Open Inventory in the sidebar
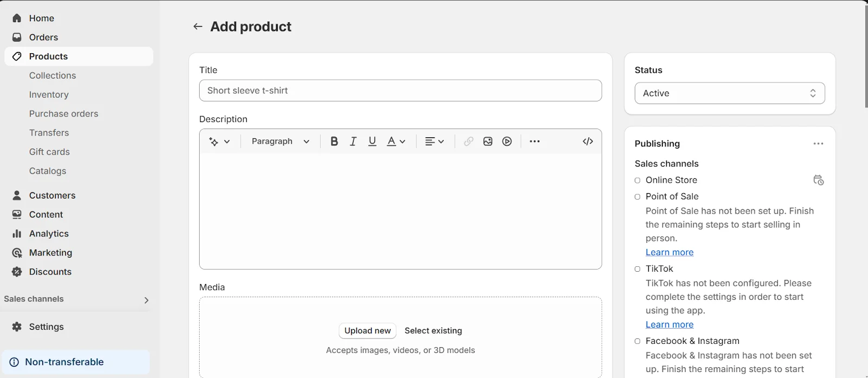 (x=49, y=94)
